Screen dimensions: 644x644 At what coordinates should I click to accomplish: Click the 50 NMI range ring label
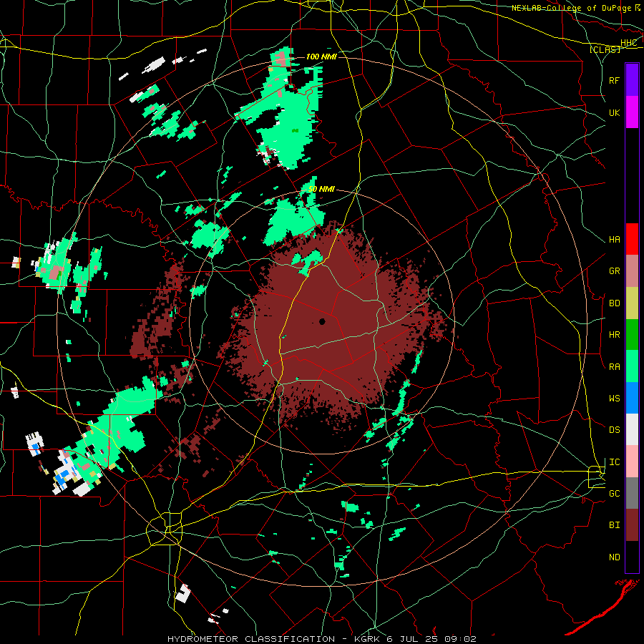point(321,190)
